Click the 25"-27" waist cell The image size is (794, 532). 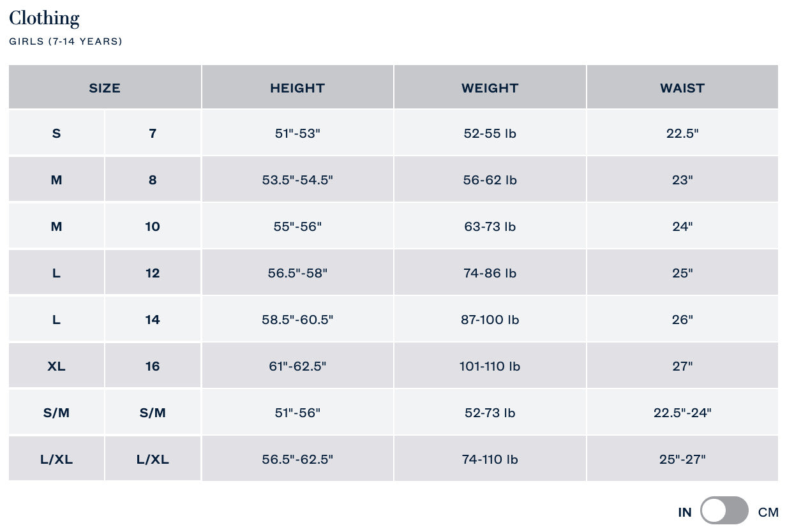coord(682,459)
